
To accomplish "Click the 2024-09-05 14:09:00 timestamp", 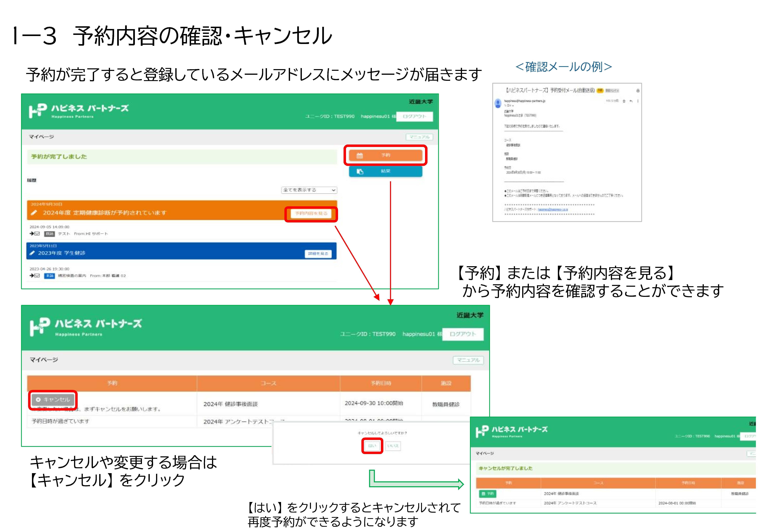I will coord(49,227).
